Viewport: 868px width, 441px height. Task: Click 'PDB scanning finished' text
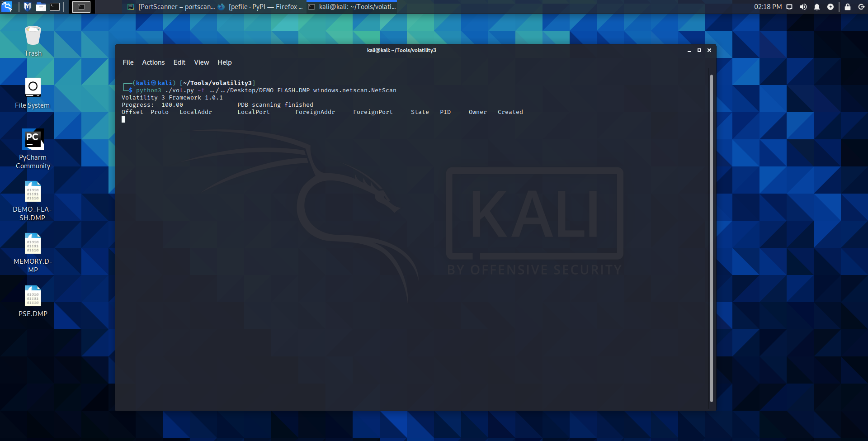275,105
